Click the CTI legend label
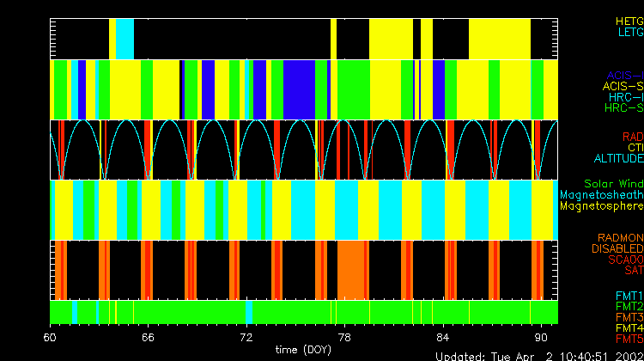This screenshot has width=644, height=361. [x=635, y=148]
